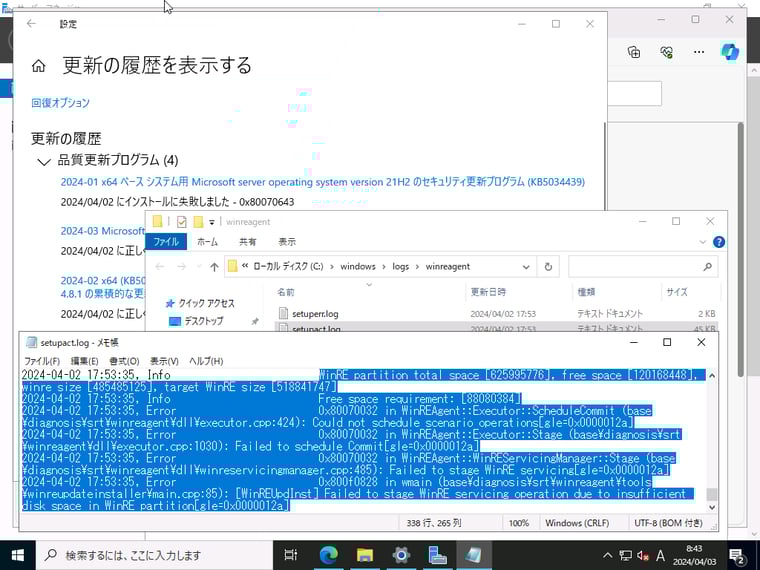
Task: Click taskbar search box
Action: pos(154,555)
